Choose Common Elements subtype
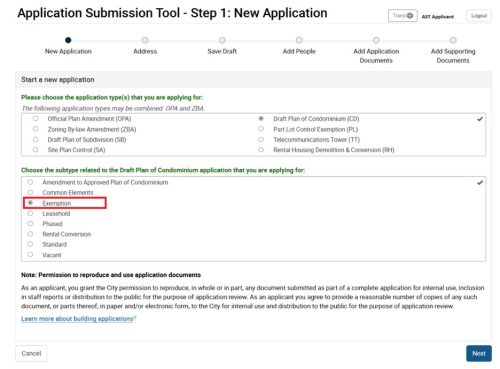 (x=30, y=192)
